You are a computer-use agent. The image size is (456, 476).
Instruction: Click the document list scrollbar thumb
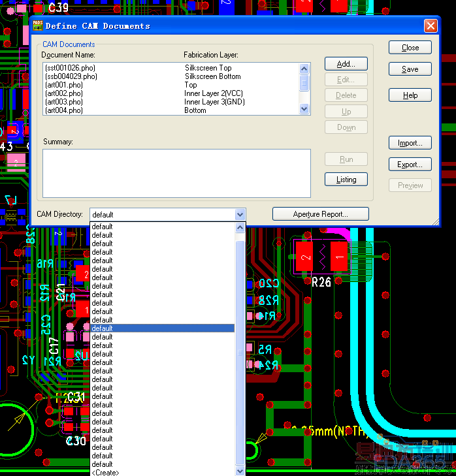click(x=304, y=83)
